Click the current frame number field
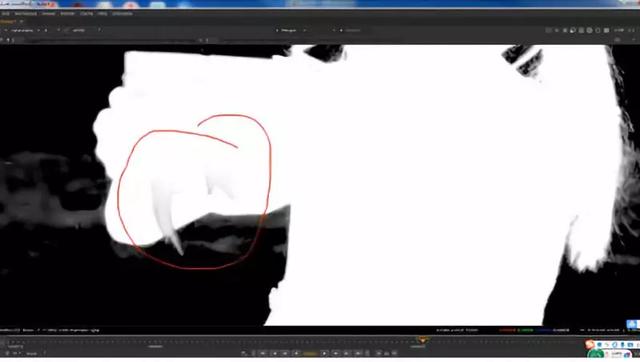640x362 pixels. [311, 353]
